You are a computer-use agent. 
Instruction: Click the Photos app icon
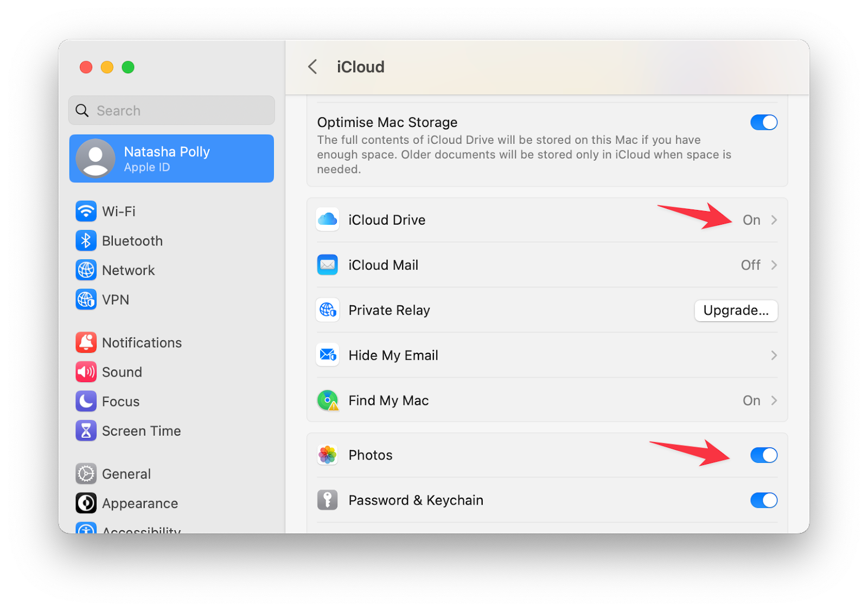[x=328, y=455]
